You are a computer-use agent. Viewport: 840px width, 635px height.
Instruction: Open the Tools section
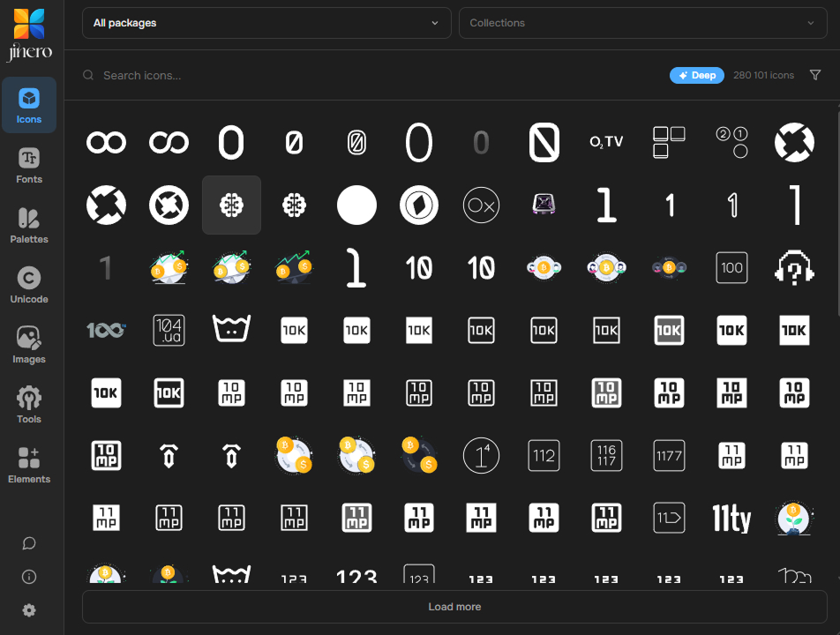(x=29, y=406)
